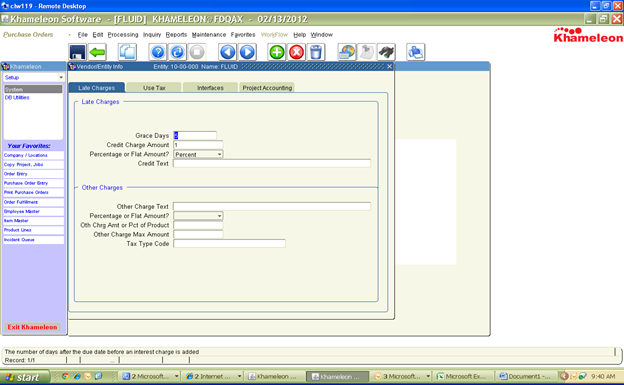624x385 pixels.
Task: Open the Edit menu
Action: point(98,35)
